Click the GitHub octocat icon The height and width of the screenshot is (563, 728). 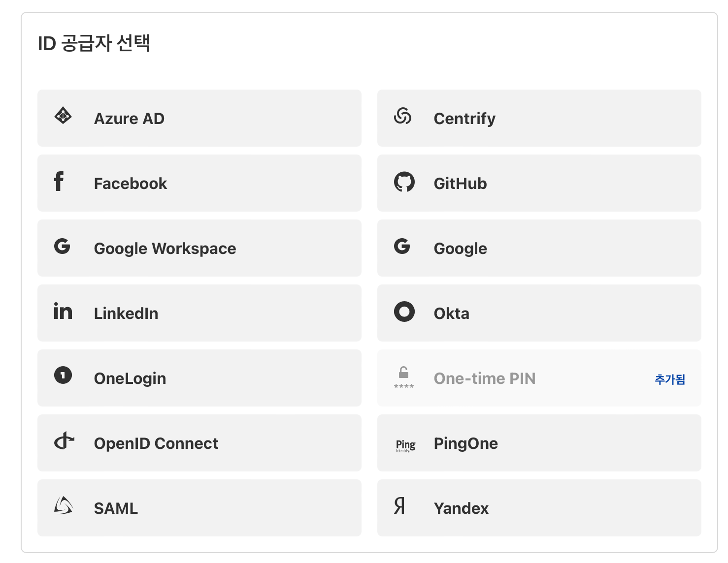(404, 182)
